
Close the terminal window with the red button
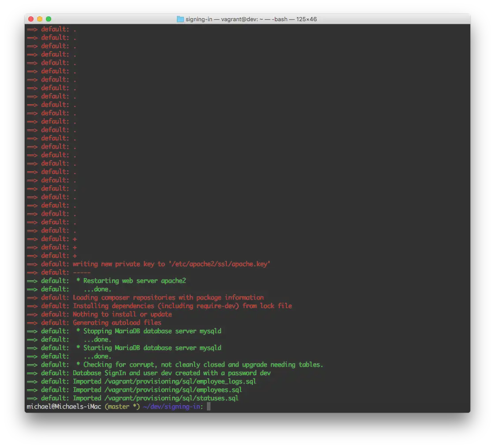coord(31,19)
